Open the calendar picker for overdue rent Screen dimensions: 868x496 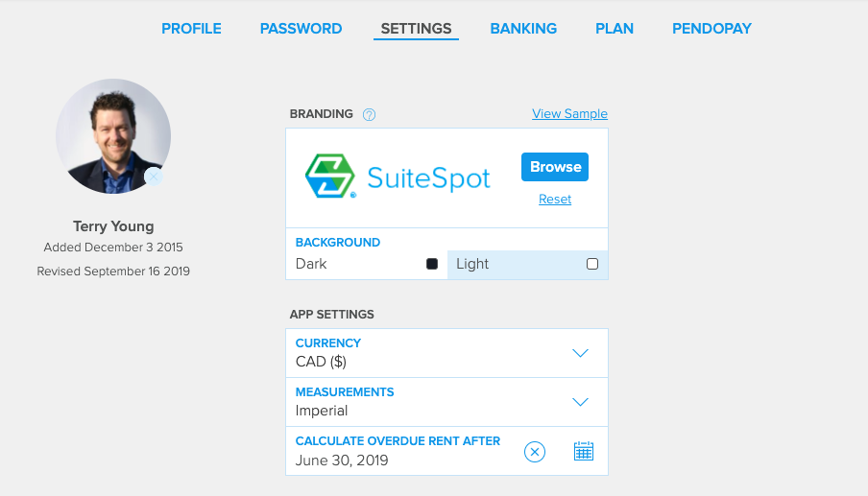click(x=584, y=451)
